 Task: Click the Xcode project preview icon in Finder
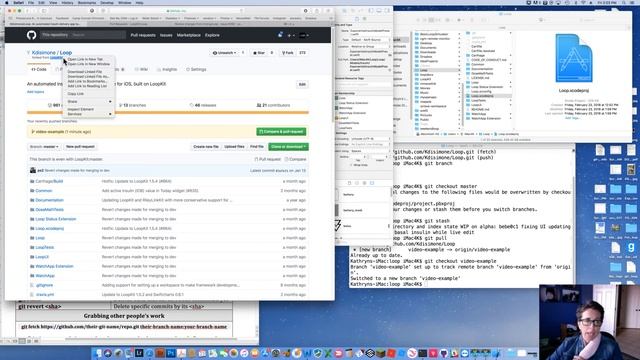(x=573, y=58)
